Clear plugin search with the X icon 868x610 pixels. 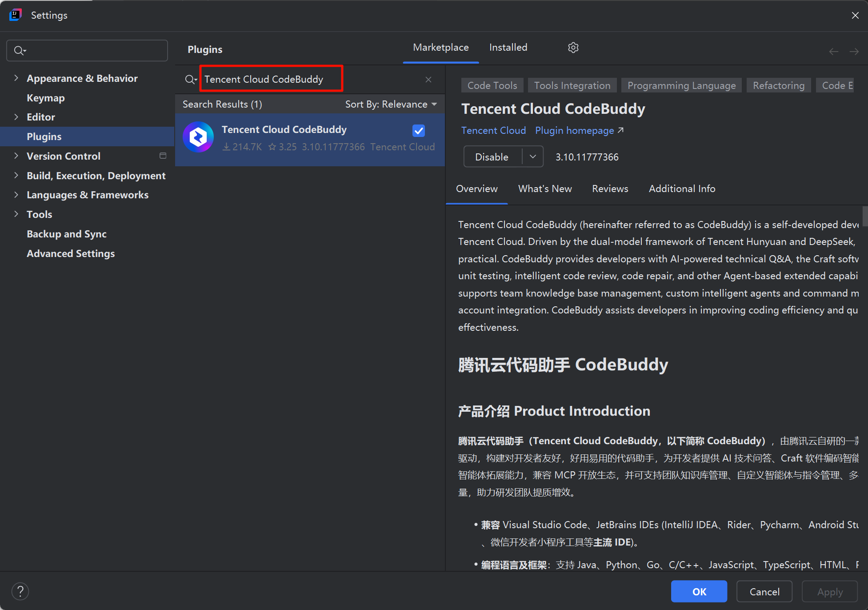tap(428, 80)
